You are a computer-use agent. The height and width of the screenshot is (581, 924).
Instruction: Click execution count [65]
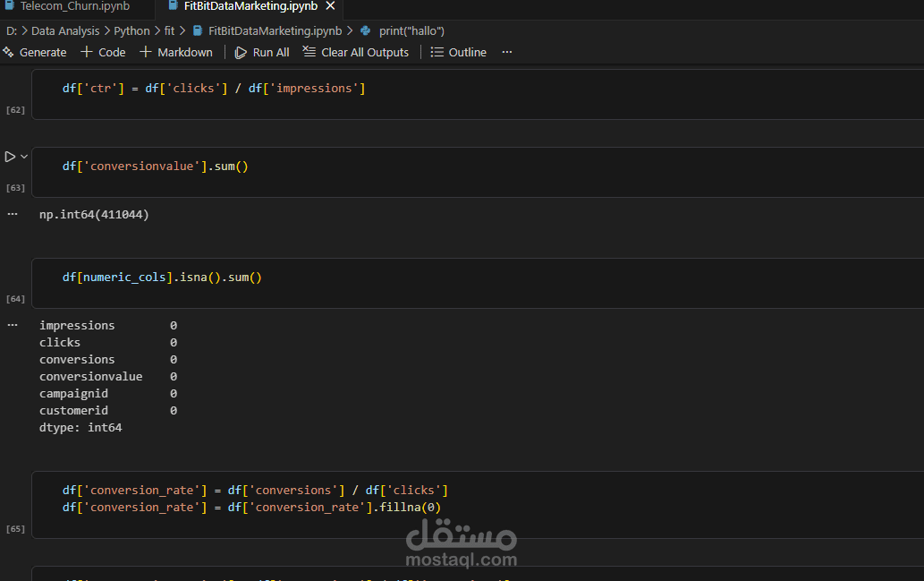(x=15, y=529)
